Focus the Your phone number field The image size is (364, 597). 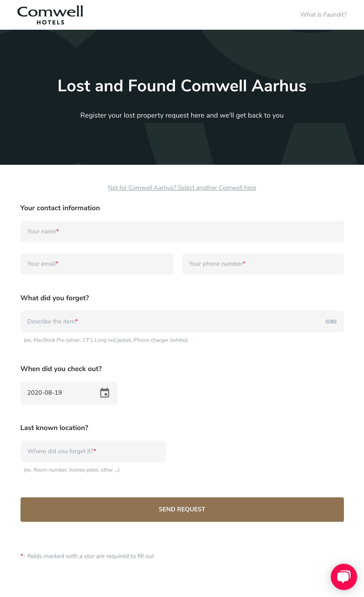point(263,264)
